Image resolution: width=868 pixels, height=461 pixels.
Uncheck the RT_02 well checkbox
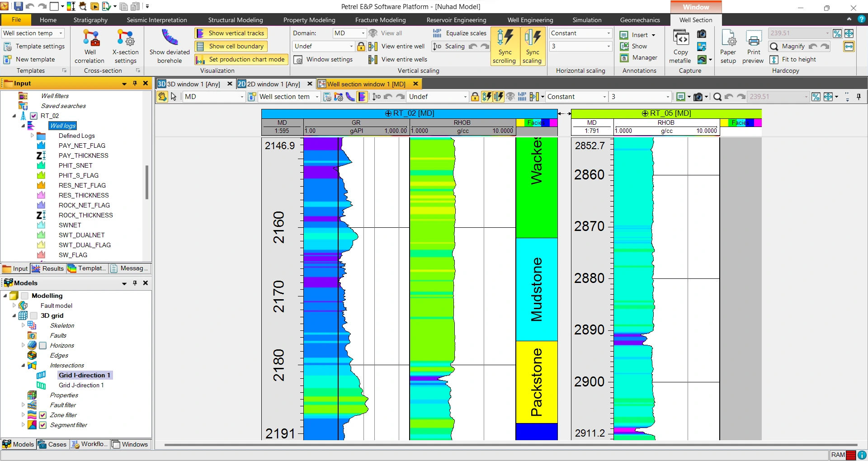(x=33, y=116)
